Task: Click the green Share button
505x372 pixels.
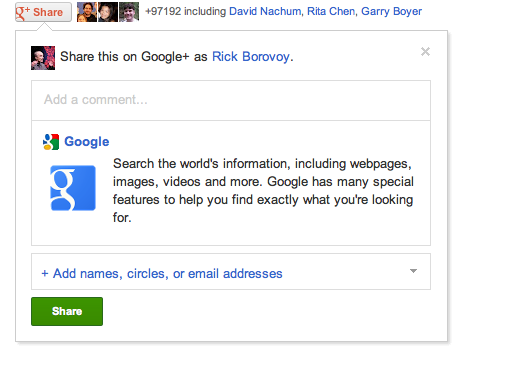Action: click(67, 311)
